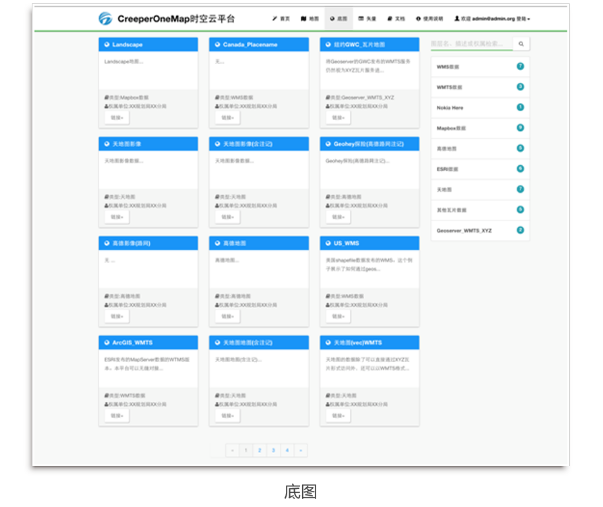Click the count badge beside Geoserver_WMTS_XYZ

520,230
